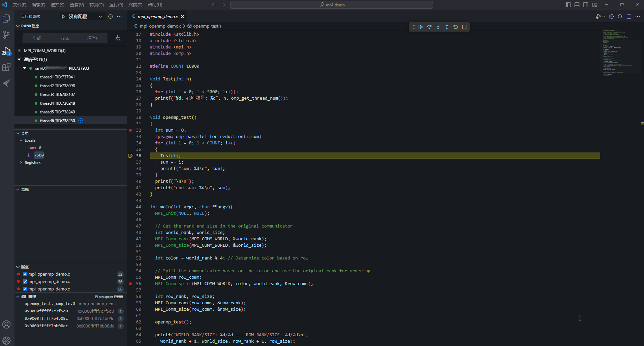
Task: Open the paper-plane custom view icon
Action: coord(6,83)
